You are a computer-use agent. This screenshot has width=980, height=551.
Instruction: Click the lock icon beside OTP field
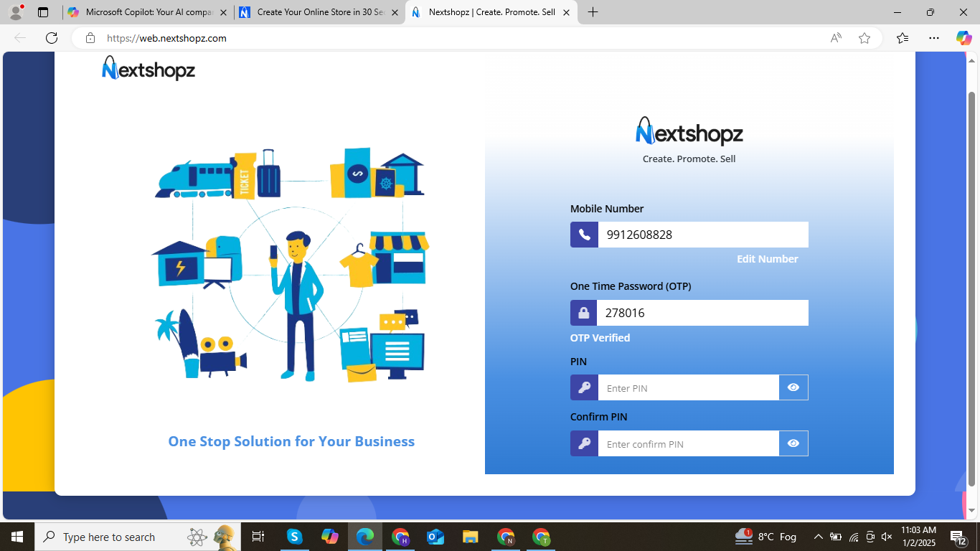point(584,313)
